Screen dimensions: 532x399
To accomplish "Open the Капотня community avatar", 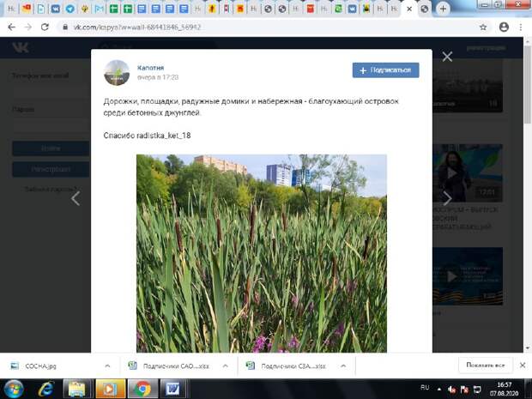I will (x=117, y=73).
